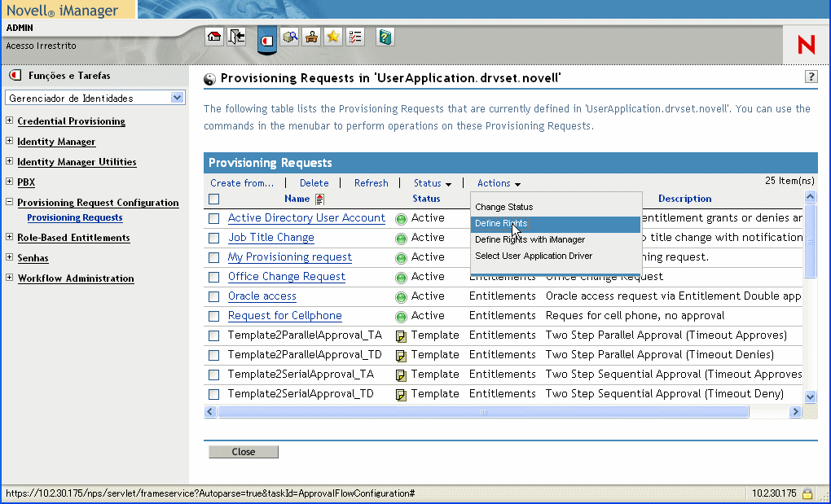Tick the Oracle access checkbox
Viewport: 831px width, 504px height.
[213, 296]
